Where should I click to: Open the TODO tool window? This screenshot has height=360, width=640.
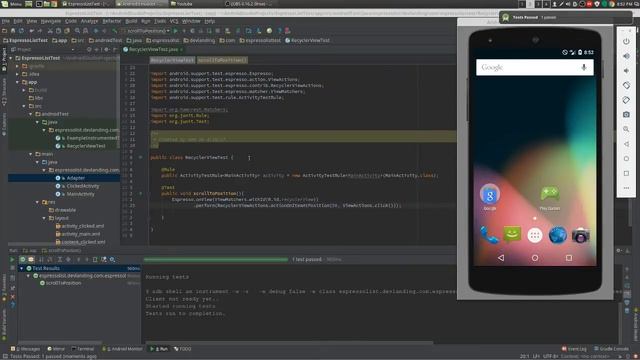(182, 349)
